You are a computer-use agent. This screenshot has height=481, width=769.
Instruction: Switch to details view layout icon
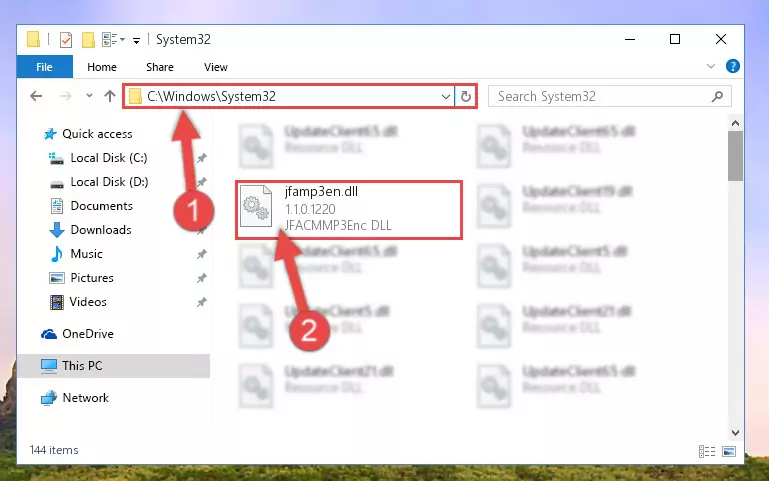click(707, 451)
